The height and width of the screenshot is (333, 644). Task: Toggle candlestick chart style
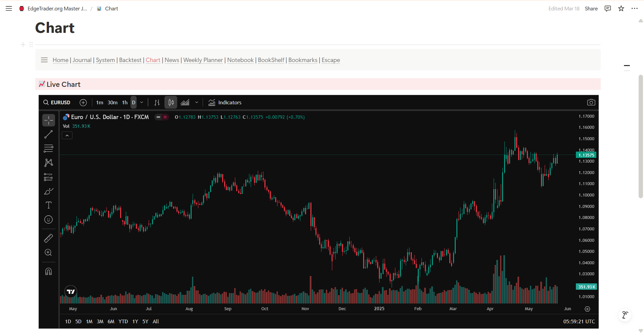pos(170,102)
